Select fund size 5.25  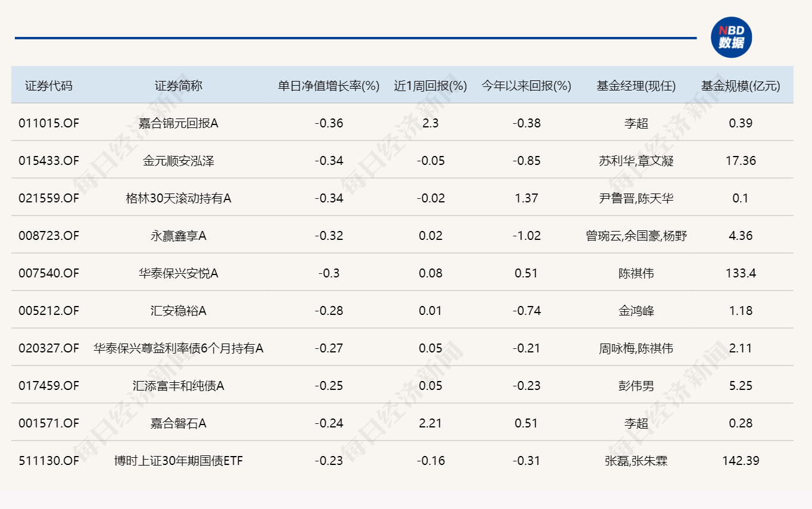click(x=741, y=386)
